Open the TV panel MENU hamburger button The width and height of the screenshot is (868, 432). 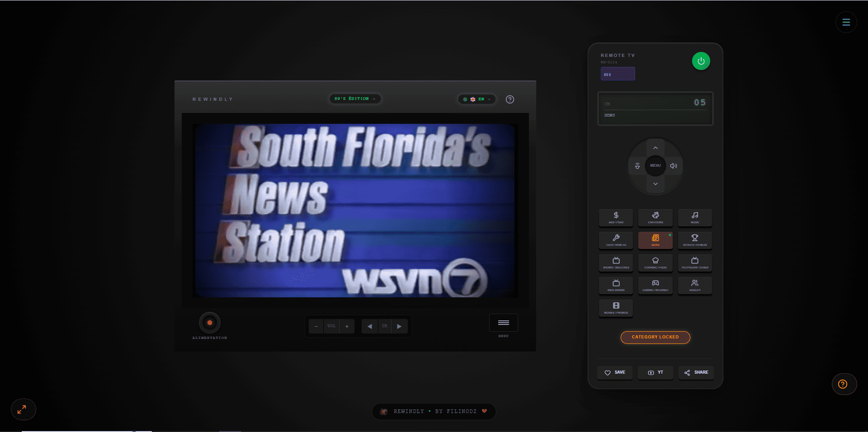tap(504, 323)
